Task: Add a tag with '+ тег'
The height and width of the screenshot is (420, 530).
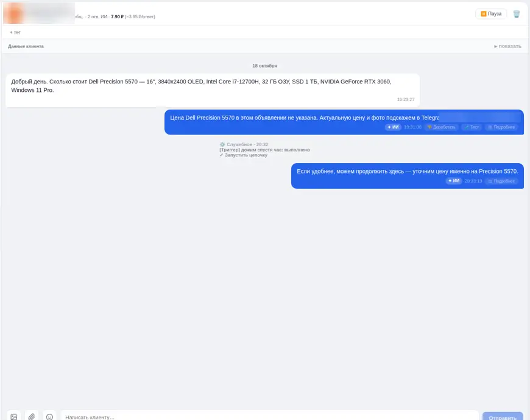Action: click(15, 32)
